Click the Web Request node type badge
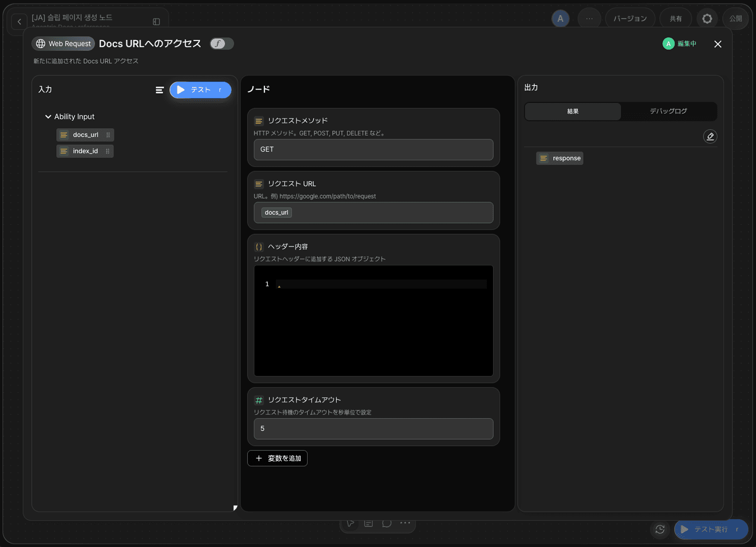This screenshot has width=756, height=547. click(63, 43)
